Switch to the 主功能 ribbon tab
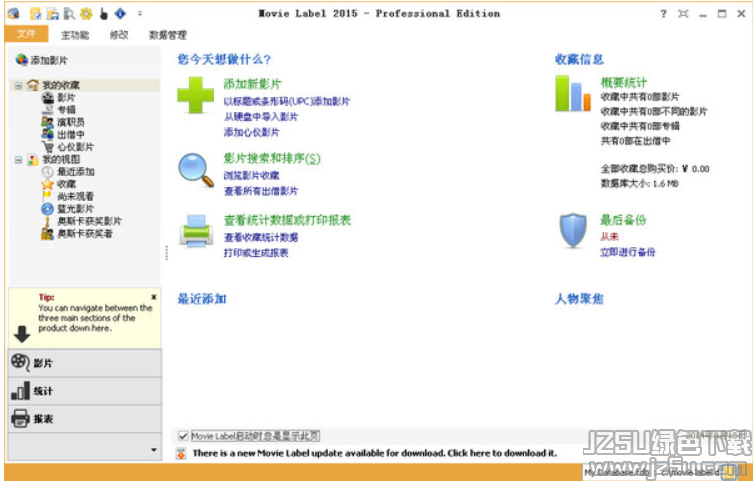The image size is (753, 481). point(75,35)
